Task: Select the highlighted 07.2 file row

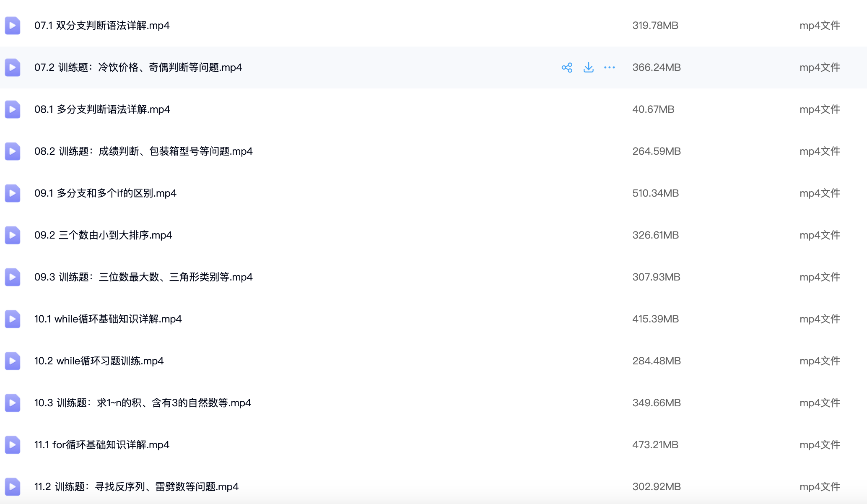Action: (335, 68)
